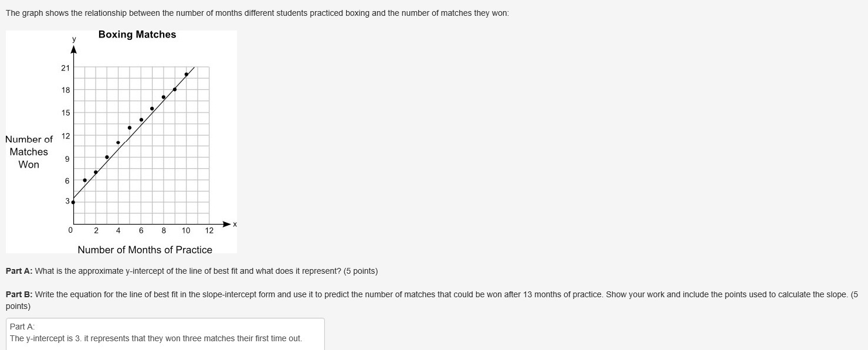
Task: Click 'Number of Months of Practice' axis title
Action: click(145, 250)
